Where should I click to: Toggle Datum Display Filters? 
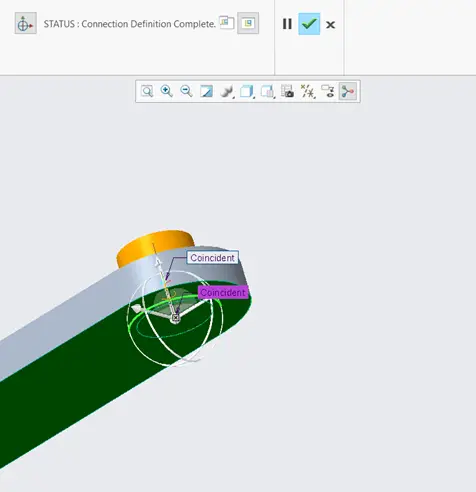click(x=308, y=91)
